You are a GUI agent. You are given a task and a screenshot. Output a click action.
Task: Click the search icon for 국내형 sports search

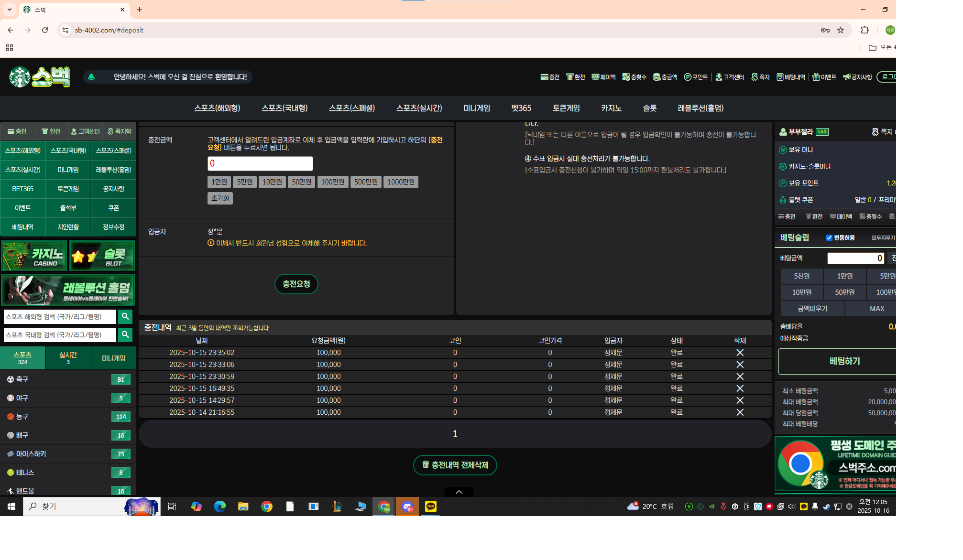(125, 334)
